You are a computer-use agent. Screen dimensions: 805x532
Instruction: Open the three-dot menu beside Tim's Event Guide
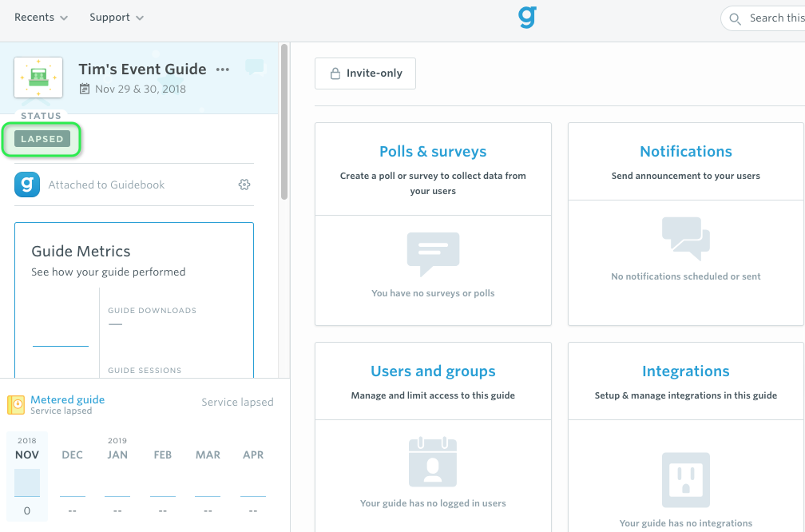222,69
